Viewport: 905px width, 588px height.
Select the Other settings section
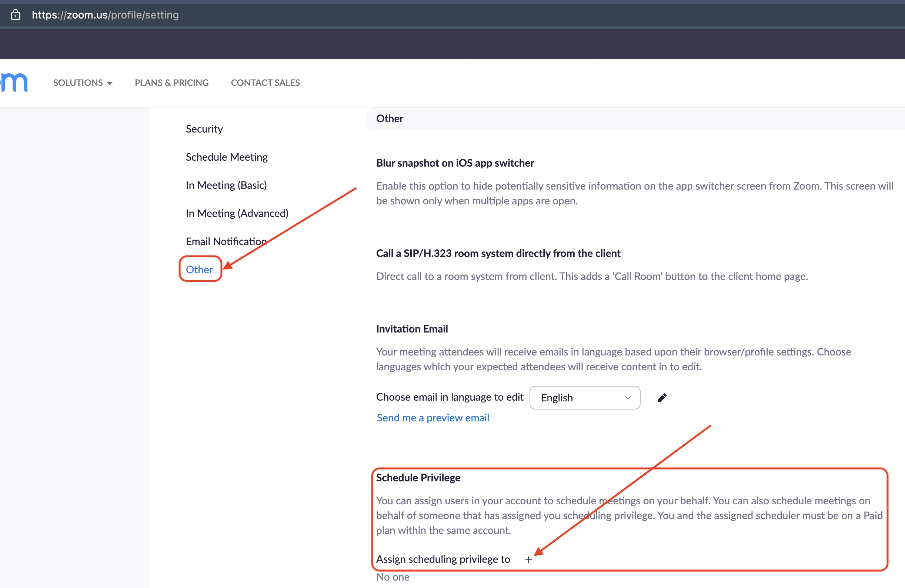point(199,270)
